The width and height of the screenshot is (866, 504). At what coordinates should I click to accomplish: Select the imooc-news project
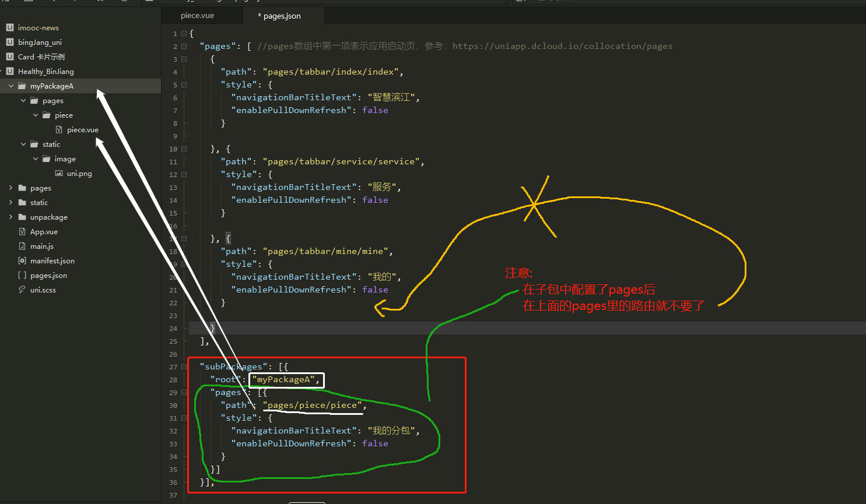pos(38,28)
